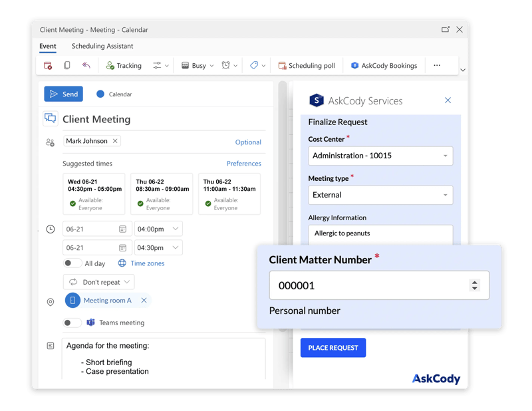Switch to Scheduling Assistant tab
532x411 pixels.
[x=102, y=46]
